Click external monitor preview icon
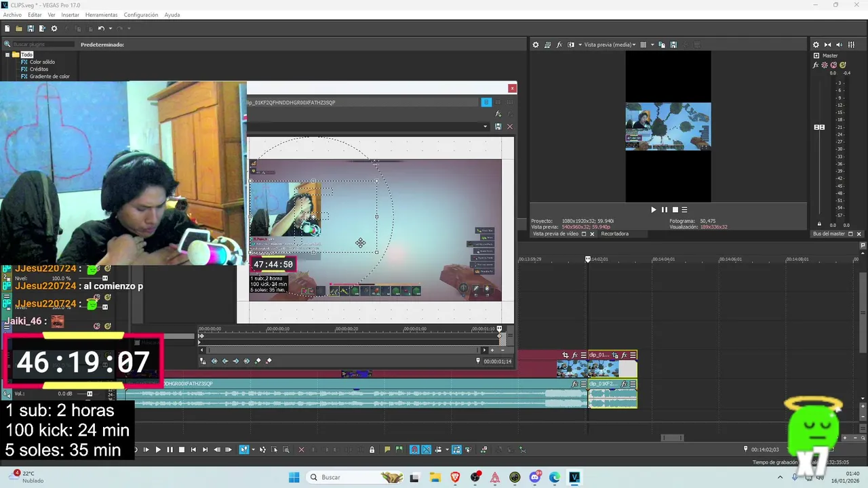 (x=547, y=45)
